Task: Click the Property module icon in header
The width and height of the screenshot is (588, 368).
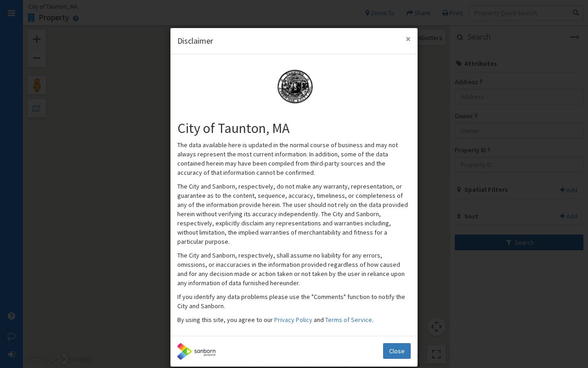Action: point(31,17)
